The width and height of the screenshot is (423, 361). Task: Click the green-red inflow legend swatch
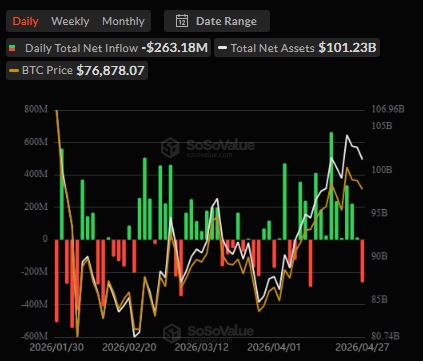[x=12, y=48]
